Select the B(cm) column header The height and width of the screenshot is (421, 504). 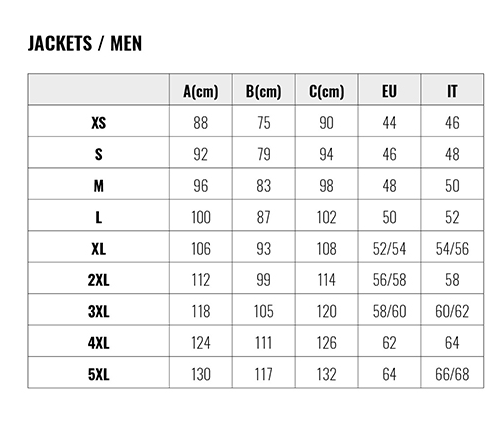click(264, 91)
